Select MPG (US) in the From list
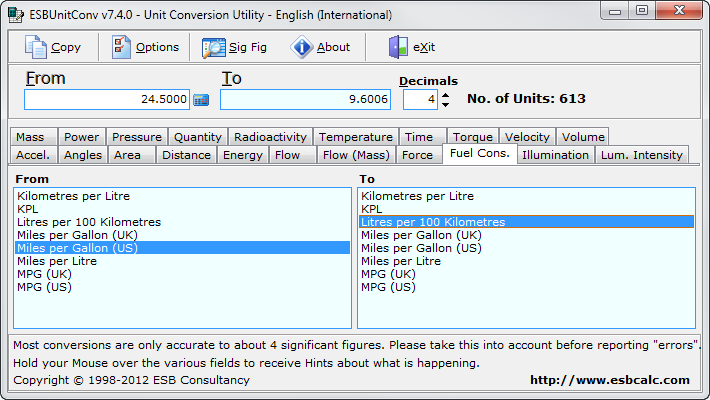The image size is (710, 400). coord(182,287)
